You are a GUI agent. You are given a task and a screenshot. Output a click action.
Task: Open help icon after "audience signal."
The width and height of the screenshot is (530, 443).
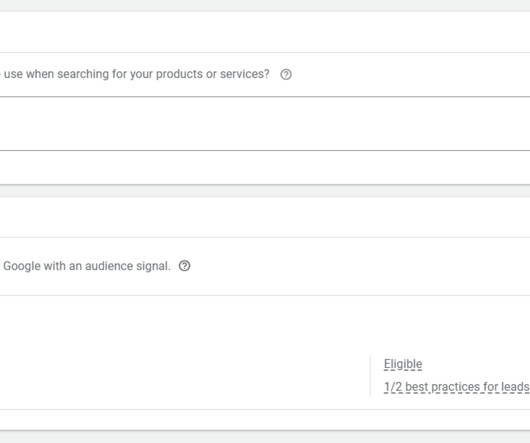click(x=185, y=266)
